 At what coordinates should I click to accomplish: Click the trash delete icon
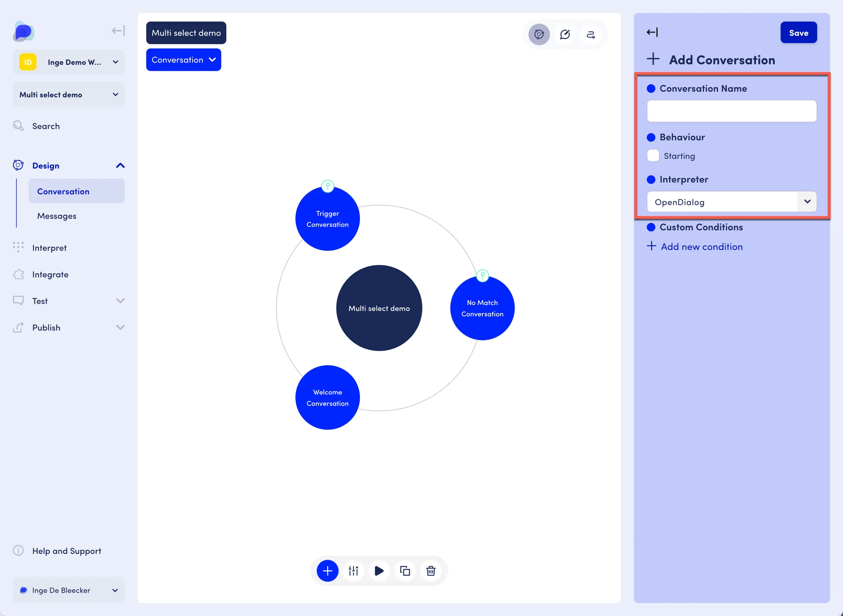(431, 571)
